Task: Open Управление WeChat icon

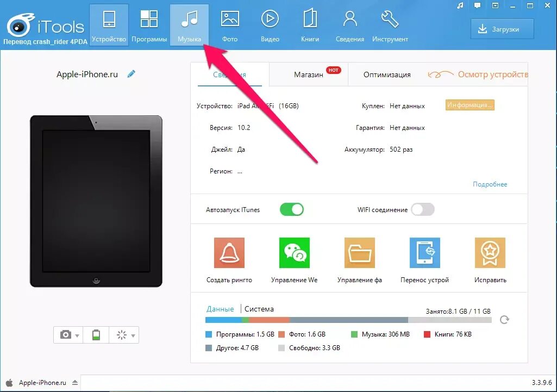Action: 295,253
